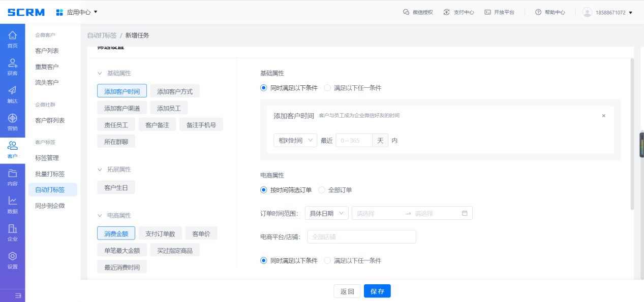Click the 数据 chart icon
This screenshot has width=644, height=302.
(x=12, y=205)
